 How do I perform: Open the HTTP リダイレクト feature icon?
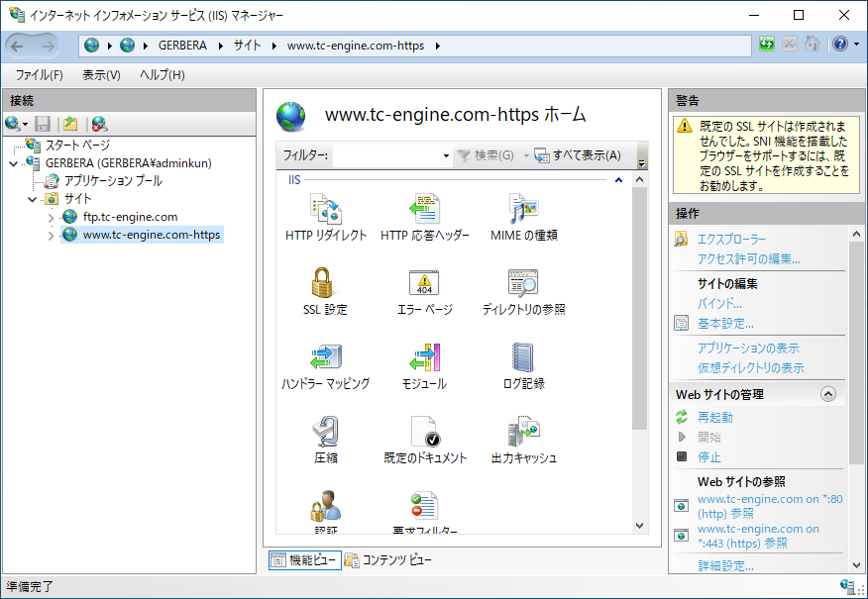(326, 209)
